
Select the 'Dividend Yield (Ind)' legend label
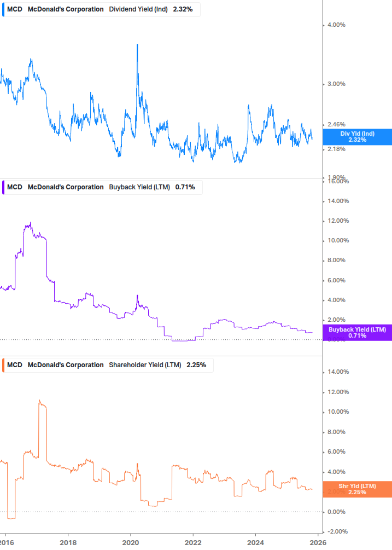click(x=139, y=9)
